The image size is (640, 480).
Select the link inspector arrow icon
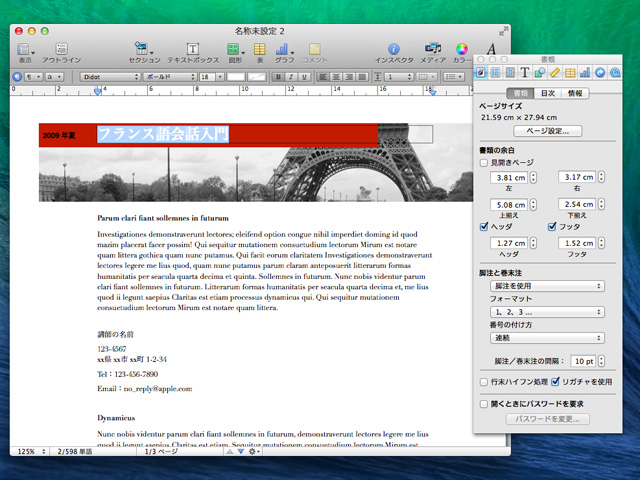tap(600, 73)
